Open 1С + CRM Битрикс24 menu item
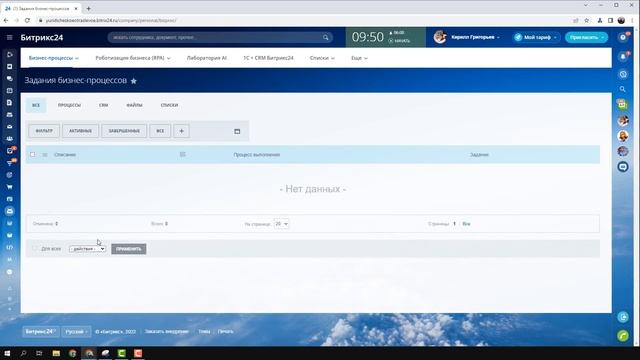This screenshot has height=360, width=640. (x=268, y=58)
